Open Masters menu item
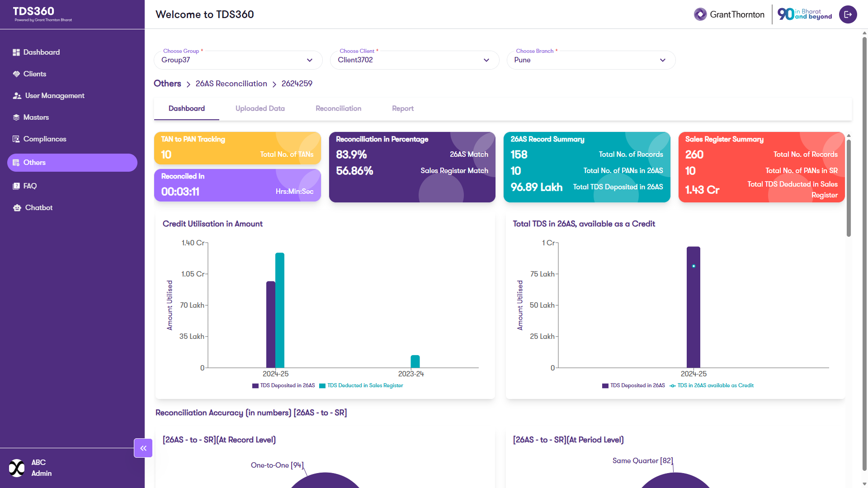The image size is (868, 488). coord(72,117)
